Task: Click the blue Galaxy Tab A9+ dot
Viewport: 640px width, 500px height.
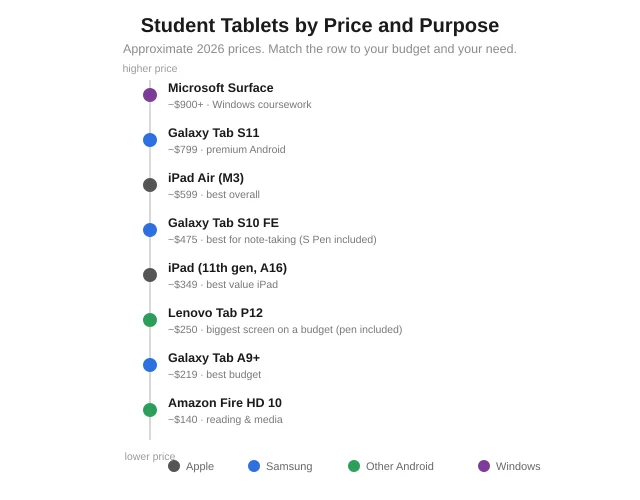Action: tap(150, 365)
